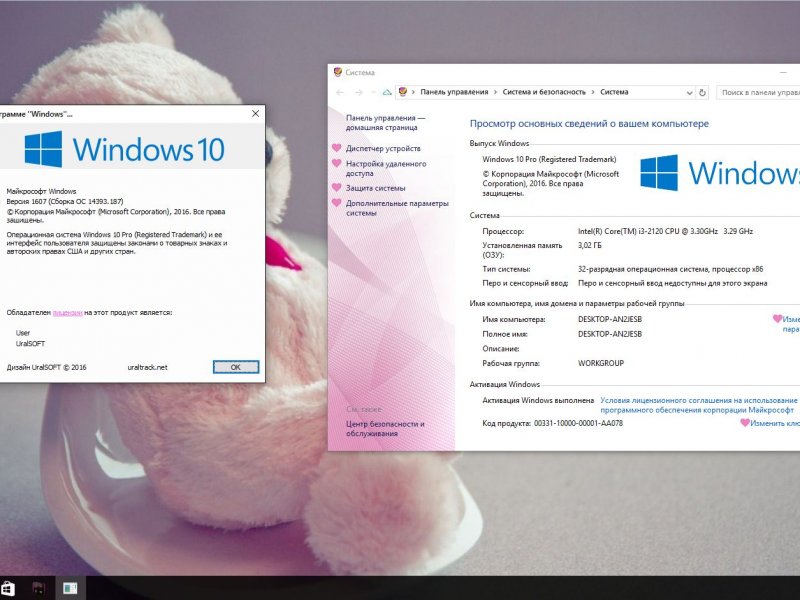Image resolution: width=800 pixels, height=600 pixels.
Task: Expand the chevron before Панель управления breadcrumb
Action: (x=413, y=92)
